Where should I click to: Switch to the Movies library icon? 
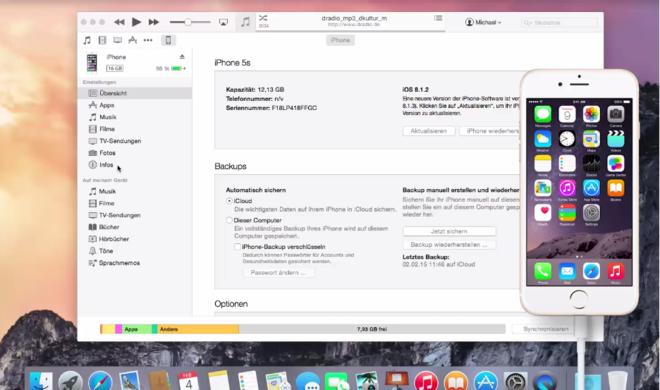[102, 40]
